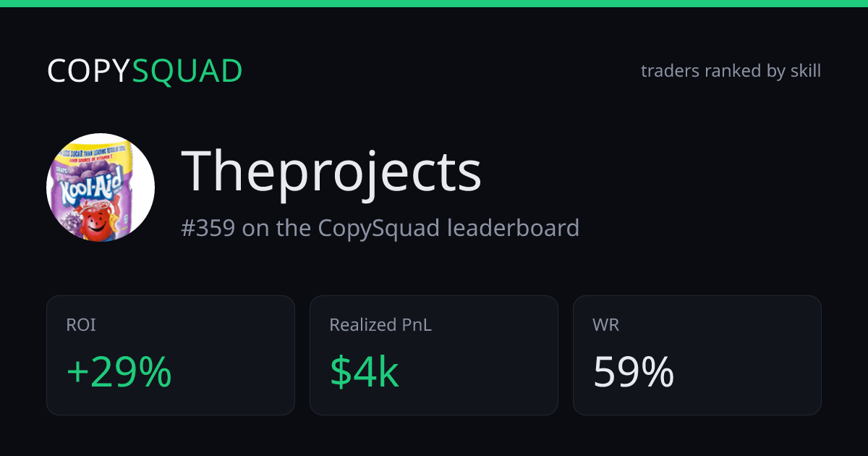
Task: Click the traders ranked by skill tagline
Action: click(731, 71)
